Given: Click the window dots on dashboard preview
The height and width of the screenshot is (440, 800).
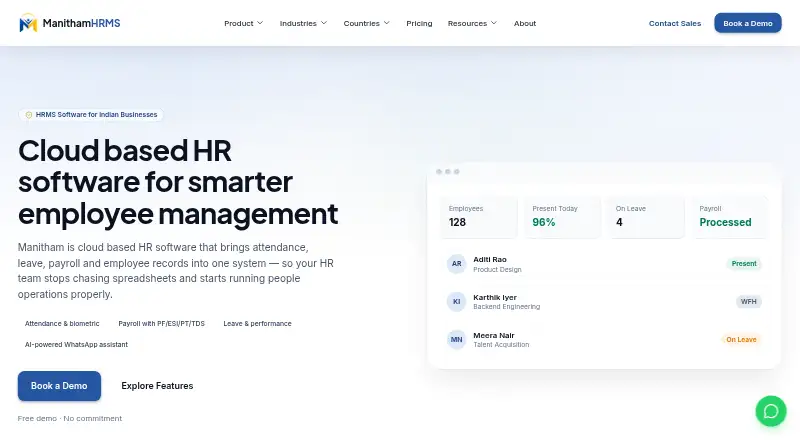Looking at the screenshot, I should 447,172.
